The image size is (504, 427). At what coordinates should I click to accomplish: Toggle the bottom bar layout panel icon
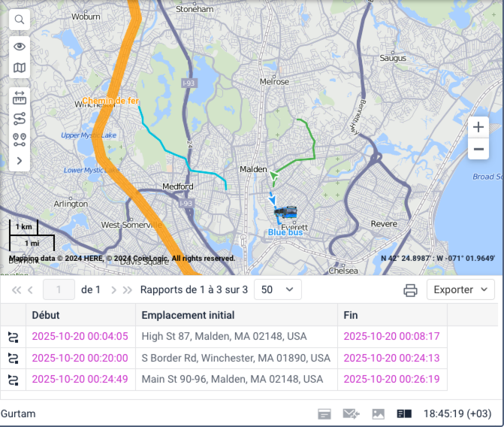pyautogui.click(x=405, y=413)
